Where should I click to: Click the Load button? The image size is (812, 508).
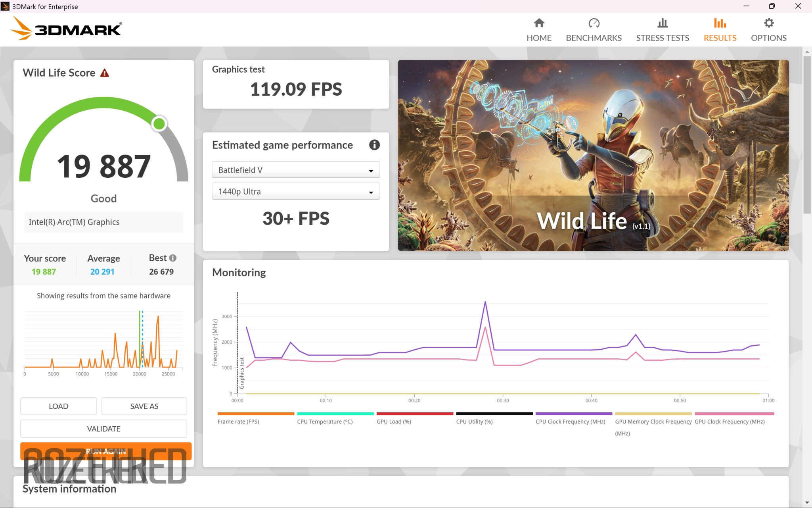(58, 406)
